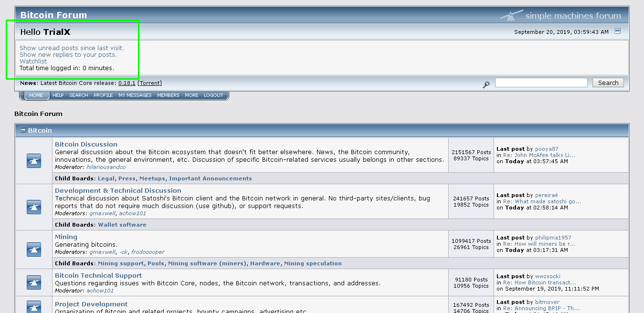The height and width of the screenshot is (313, 644).
Task: Click Logout in the menu bar
Action: click(x=213, y=95)
